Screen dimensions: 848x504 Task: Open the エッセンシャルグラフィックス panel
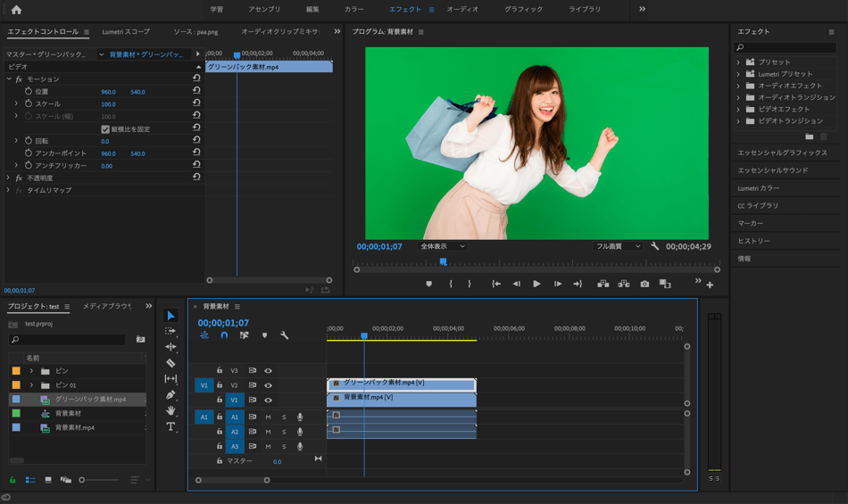[x=782, y=153]
